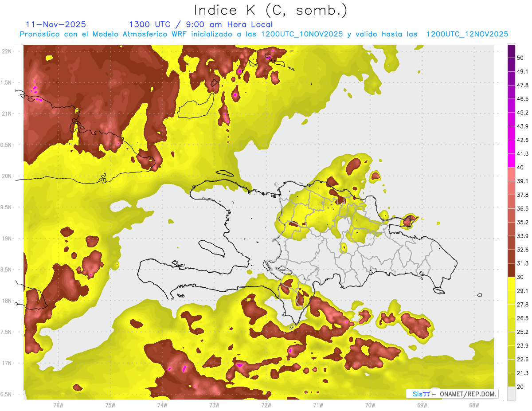Click the '31.3' color scale value
Image resolution: width=532 pixels, height=411 pixels.
tap(523, 263)
